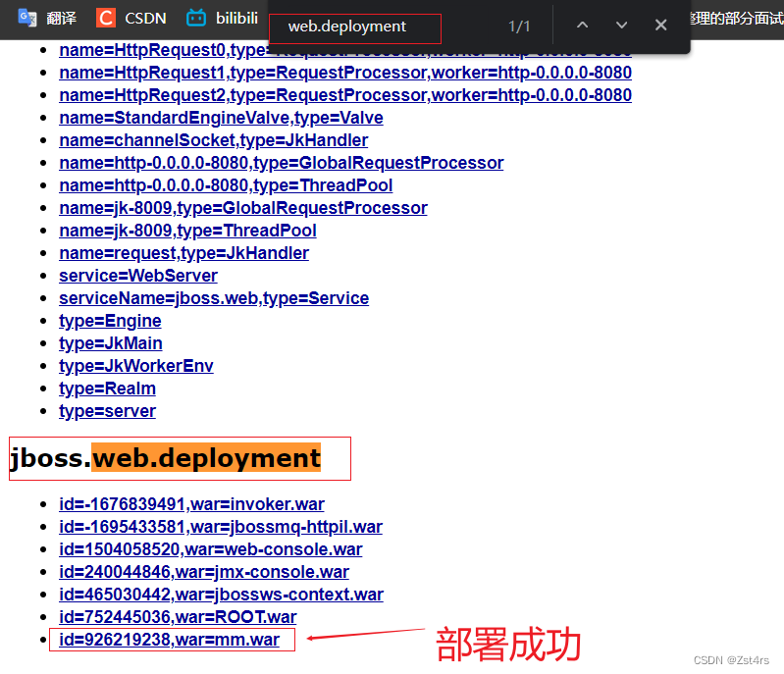Open the type=JkMain link
Image resolution: width=784 pixels, height=674 pixels.
click(111, 343)
